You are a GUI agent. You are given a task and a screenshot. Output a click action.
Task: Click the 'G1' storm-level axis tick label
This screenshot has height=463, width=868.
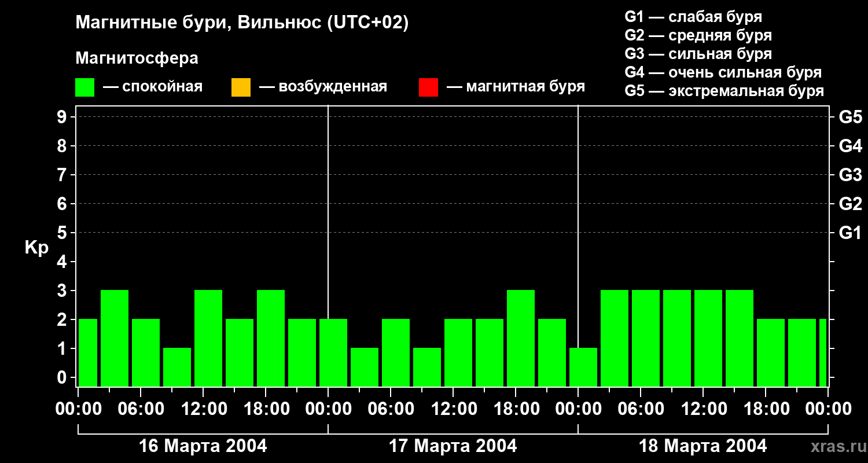(850, 233)
